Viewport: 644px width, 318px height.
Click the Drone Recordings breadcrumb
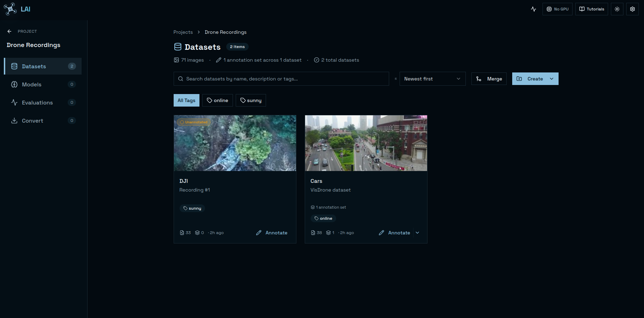click(x=226, y=32)
